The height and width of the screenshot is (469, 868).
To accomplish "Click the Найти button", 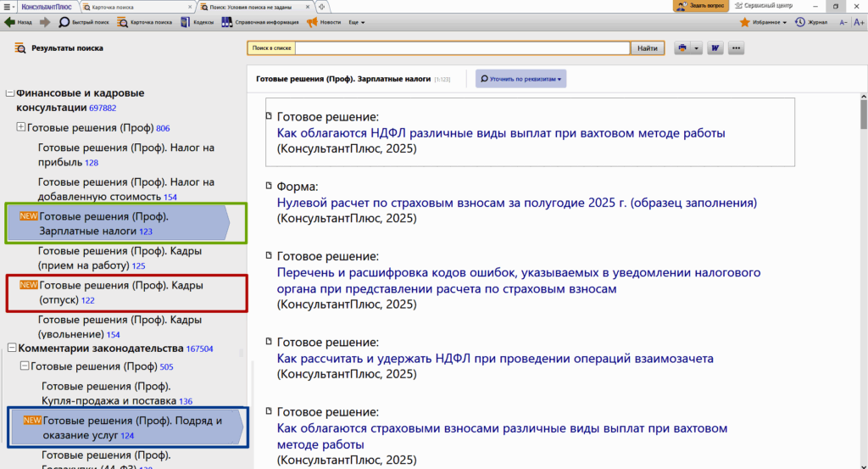I will click(x=648, y=48).
